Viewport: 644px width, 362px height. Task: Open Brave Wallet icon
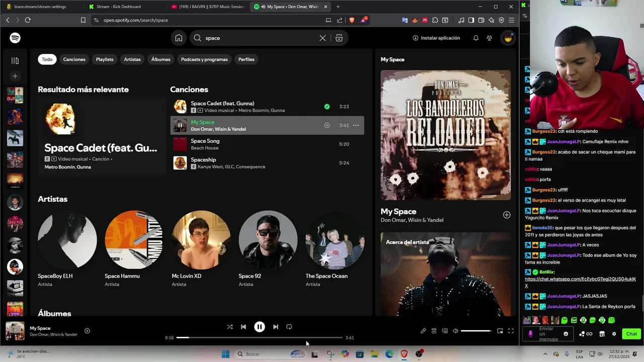(x=481, y=20)
